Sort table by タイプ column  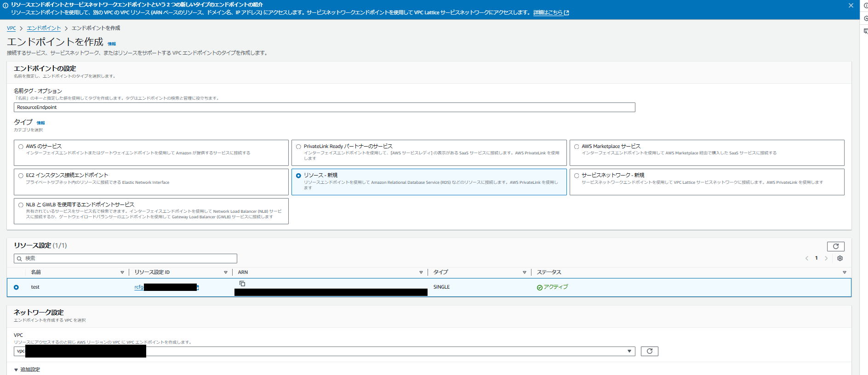pos(524,273)
